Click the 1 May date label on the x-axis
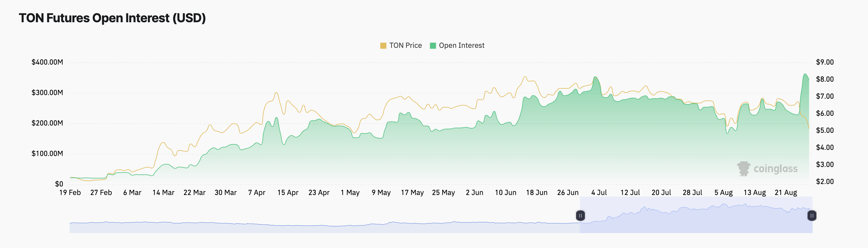This screenshot has height=248, width=868. tap(350, 193)
